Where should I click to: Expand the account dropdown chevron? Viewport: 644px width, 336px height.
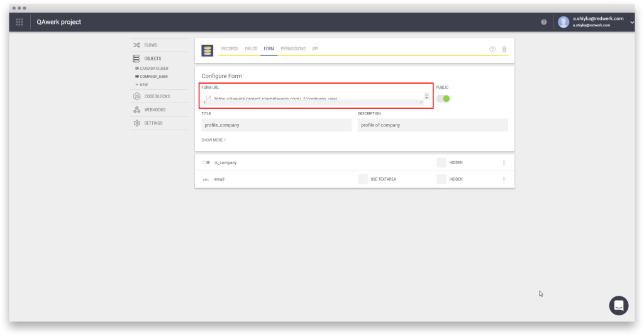point(631,22)
